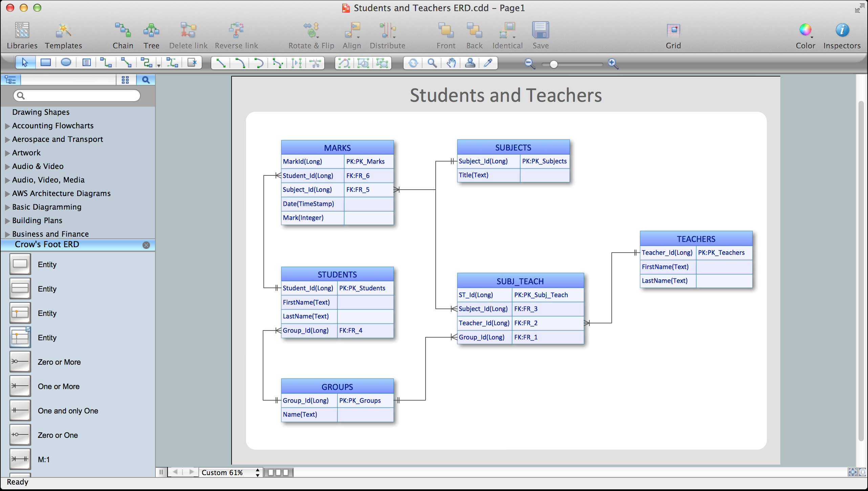
Task: Toggle the Crow's Foot ERD panel close
Action: click(147, 244)
